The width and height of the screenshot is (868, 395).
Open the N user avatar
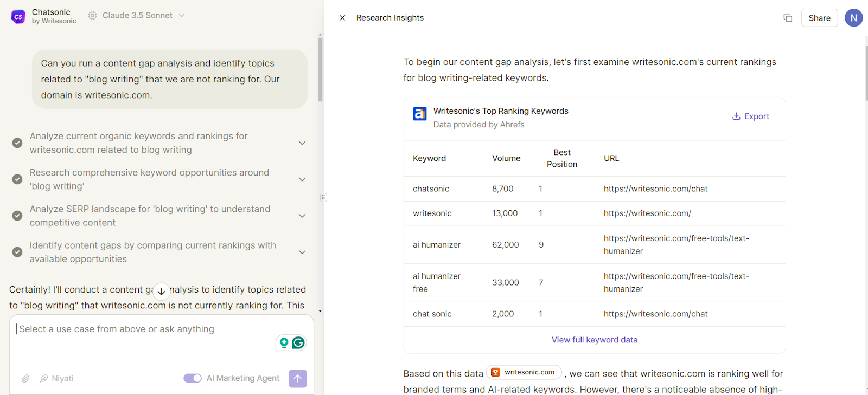pyautogui.click(x=853, y=18)
